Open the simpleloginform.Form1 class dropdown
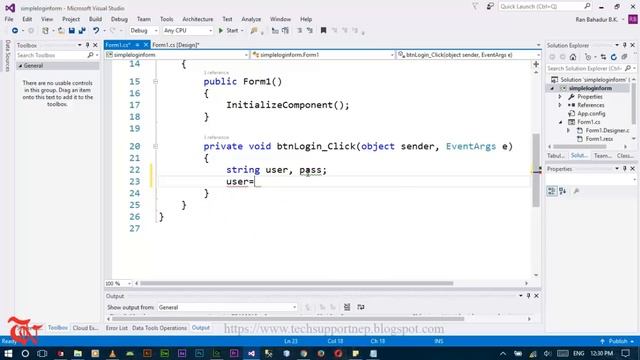The width and height of the screenshot is (640, 360). [x=323, y=55]
